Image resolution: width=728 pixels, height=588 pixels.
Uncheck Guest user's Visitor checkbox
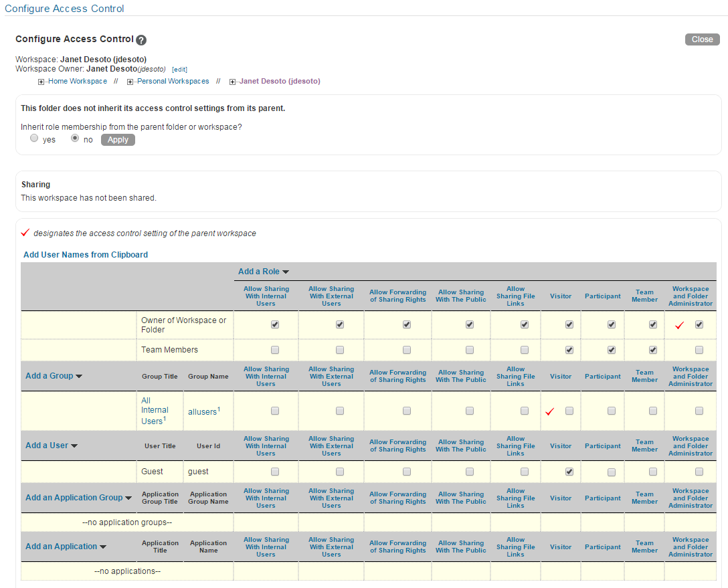click(569, 472)
